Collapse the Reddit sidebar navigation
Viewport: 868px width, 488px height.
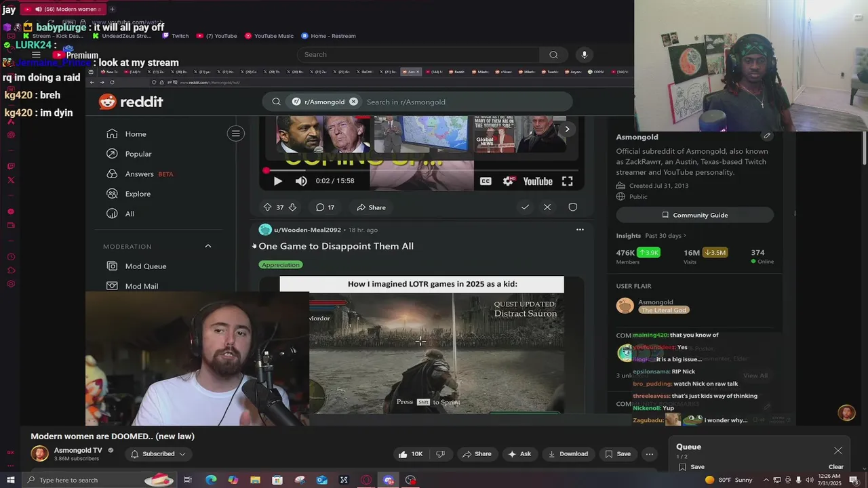(236, 134)
